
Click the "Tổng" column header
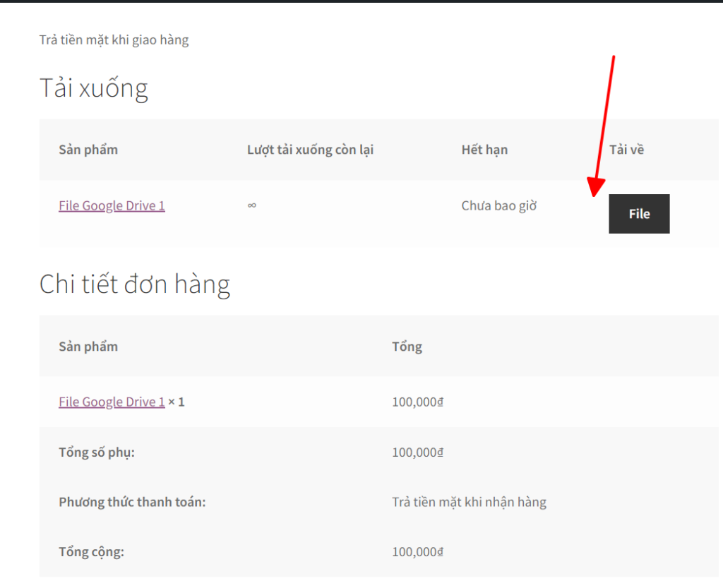407,347
